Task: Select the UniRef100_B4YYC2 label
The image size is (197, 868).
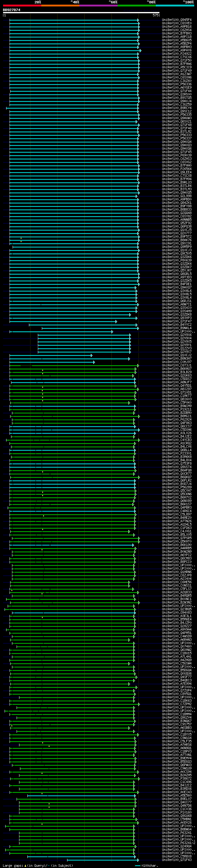Action: pos(177,325)
